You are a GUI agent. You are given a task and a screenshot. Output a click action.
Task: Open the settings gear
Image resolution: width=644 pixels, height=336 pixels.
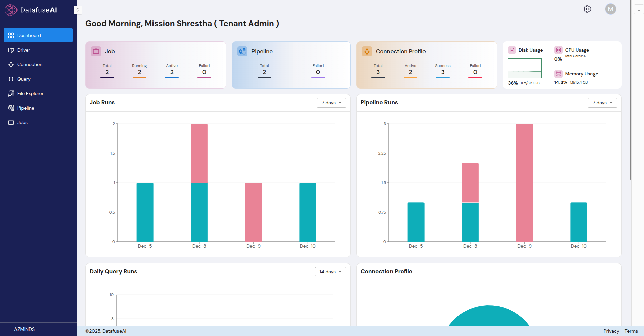tap(587, 9)
